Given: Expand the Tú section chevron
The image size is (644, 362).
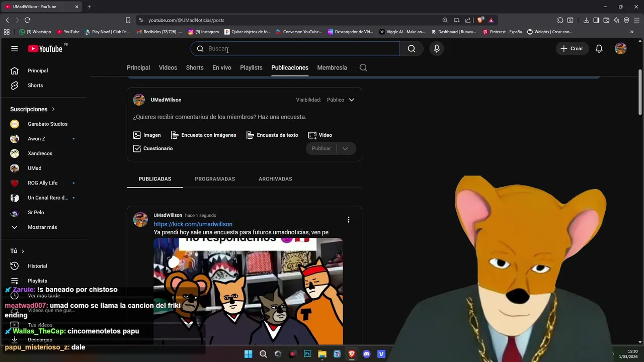Looking at the screenshot, I should [x=23, y=251].
